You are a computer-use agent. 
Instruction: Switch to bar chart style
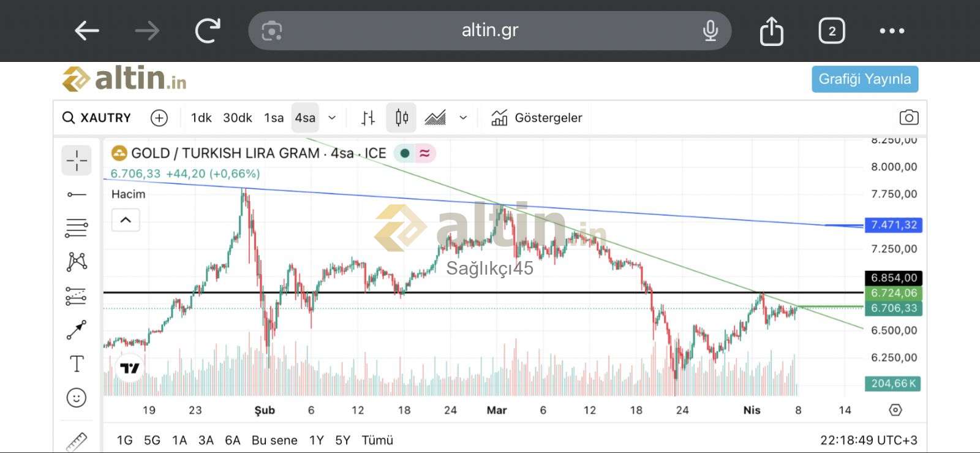tap(367, 118)
